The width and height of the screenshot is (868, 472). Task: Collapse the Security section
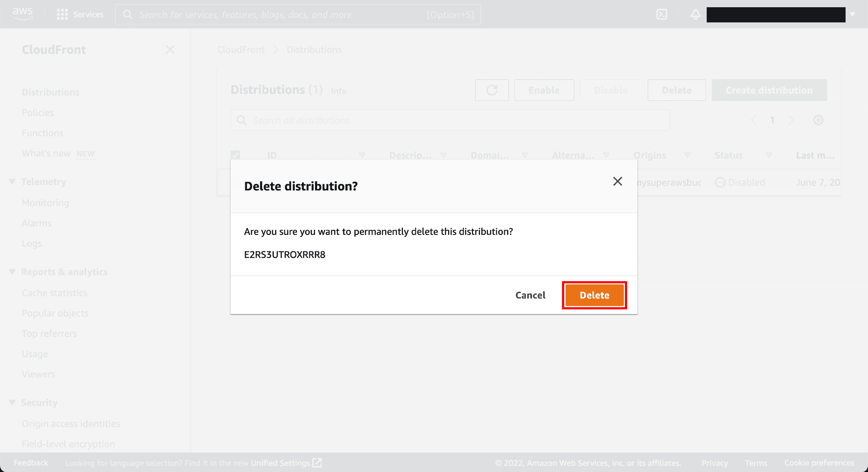[12, 402]
